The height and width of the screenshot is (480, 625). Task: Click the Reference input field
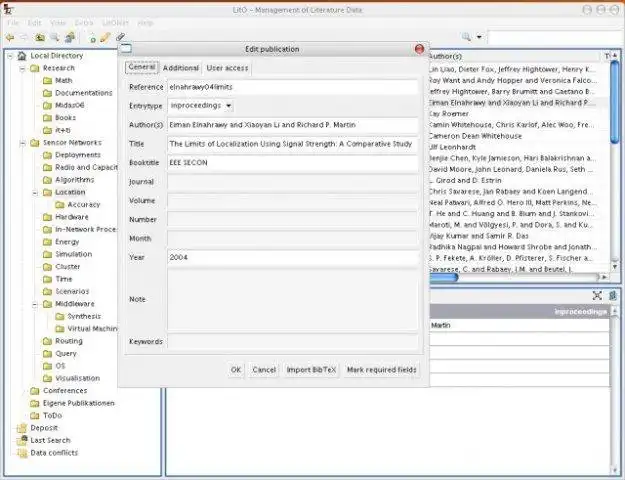click(x=293, y=87)
